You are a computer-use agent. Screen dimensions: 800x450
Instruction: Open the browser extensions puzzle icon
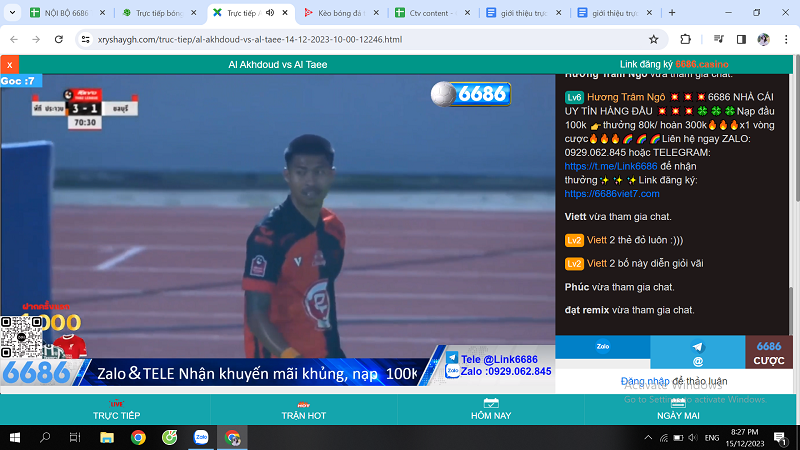[x=685, y=39]
